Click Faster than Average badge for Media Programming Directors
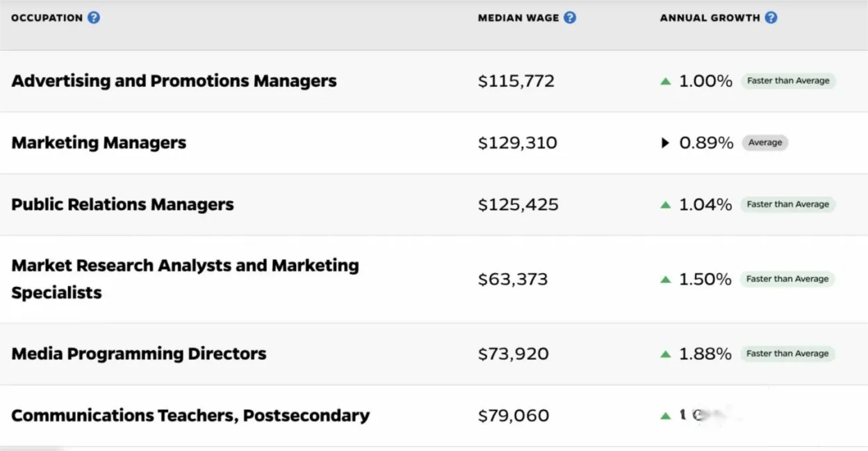The image size is (868, 451). [x=787, y=354]
